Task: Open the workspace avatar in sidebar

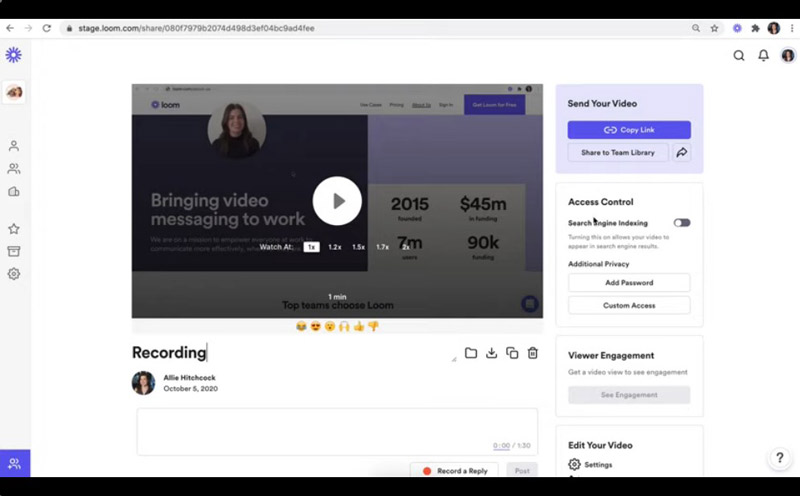Action: 14,92
